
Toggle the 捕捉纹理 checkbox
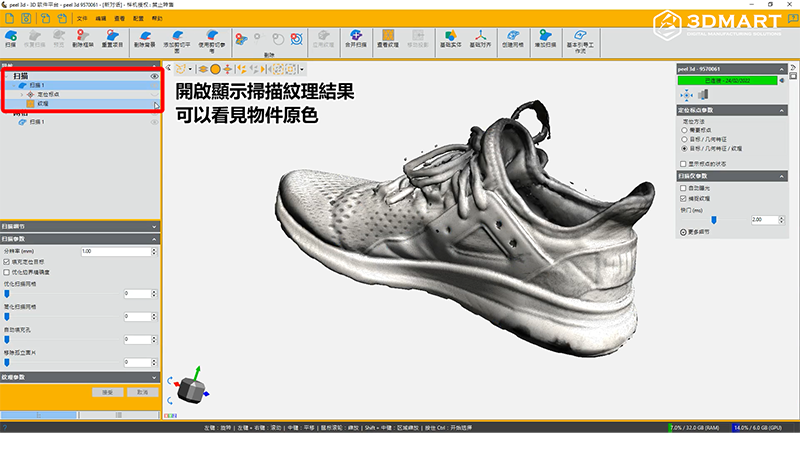click(x=683, y=198)
